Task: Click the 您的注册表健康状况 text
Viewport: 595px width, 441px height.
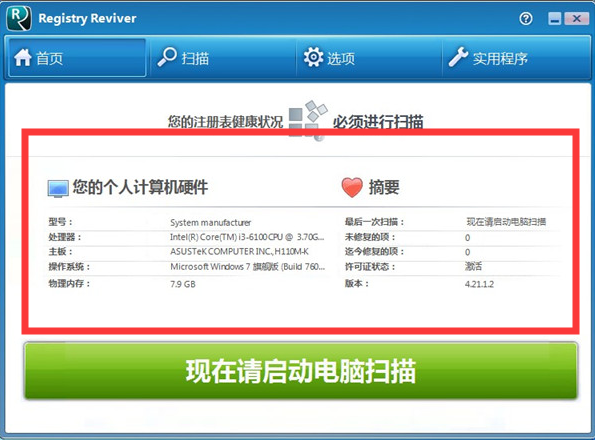Action: click(226, 122)
